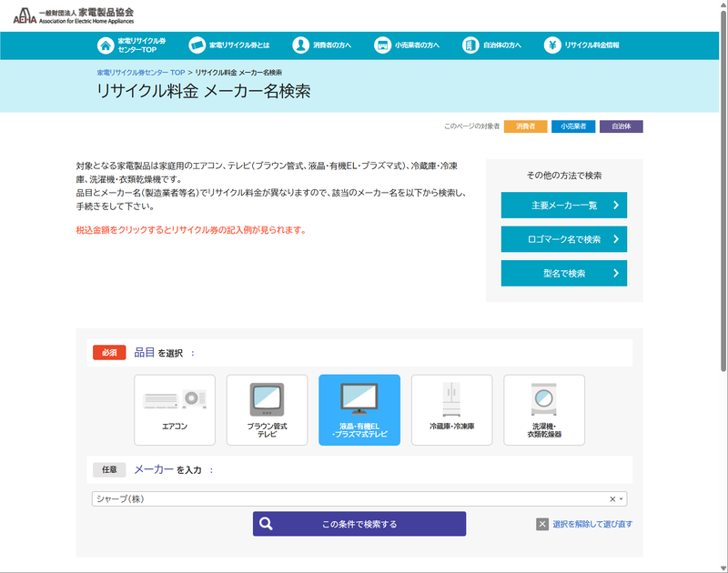The width and height of the screenshot is (728, 573).
Task: Click the person icon on 消費者の方へ
Action: coord(299,45)
